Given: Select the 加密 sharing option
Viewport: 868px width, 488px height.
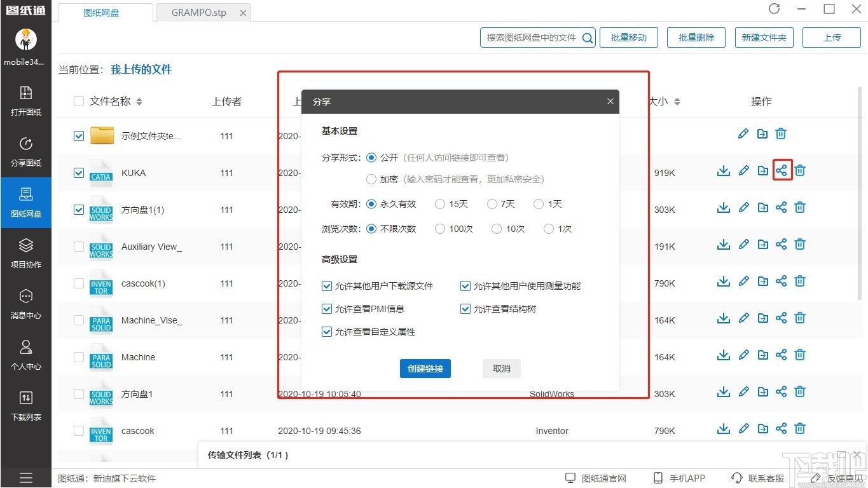Looking at the screenshot, I should 371,179.
